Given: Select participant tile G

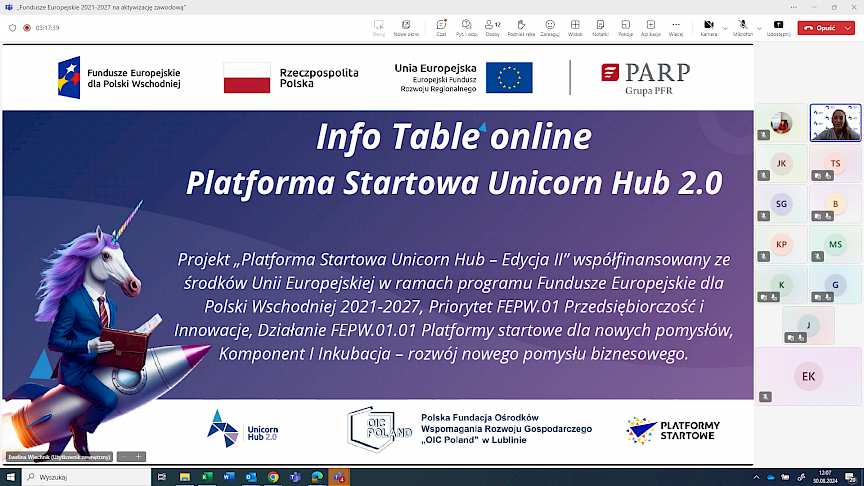Looking at the screenshot, I should [835, 285].
